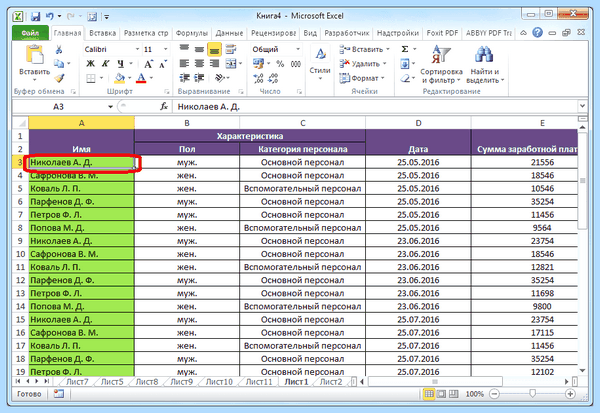
Task: Open Excel Help question mark
Action: click(x=538, y=33)
